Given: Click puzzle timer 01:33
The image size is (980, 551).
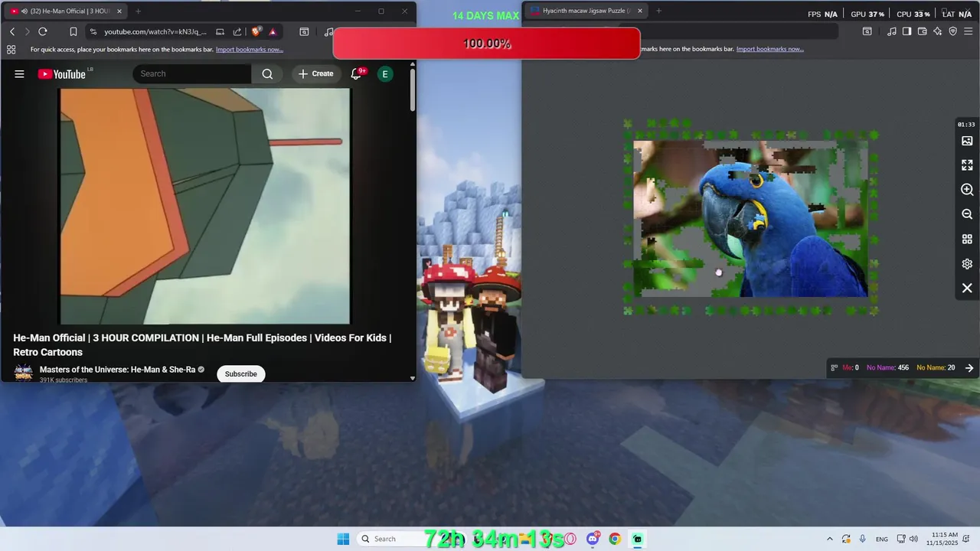Looking at the screenshot, I should (966, 124).
